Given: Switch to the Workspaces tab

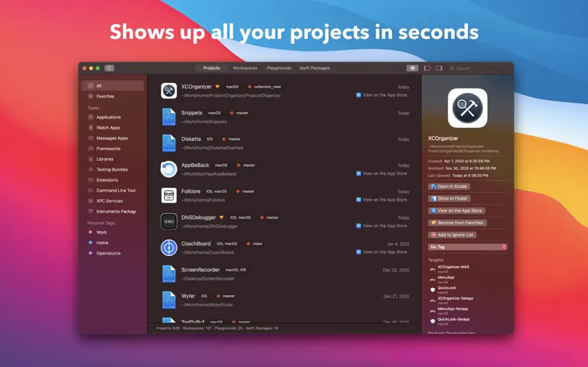Looking at the screenshot, I should pos(245,68).
